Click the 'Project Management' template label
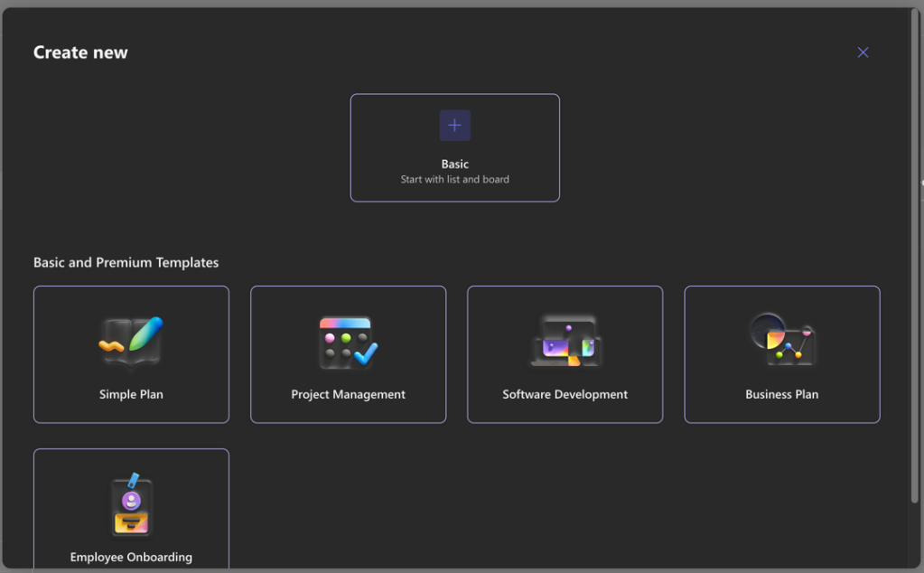The image size is (924, 573). 348,395
